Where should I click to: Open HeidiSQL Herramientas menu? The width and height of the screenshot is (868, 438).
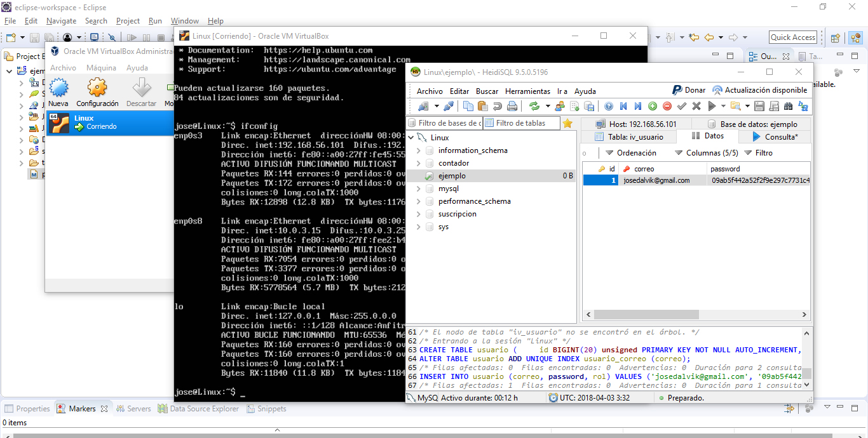527,91
